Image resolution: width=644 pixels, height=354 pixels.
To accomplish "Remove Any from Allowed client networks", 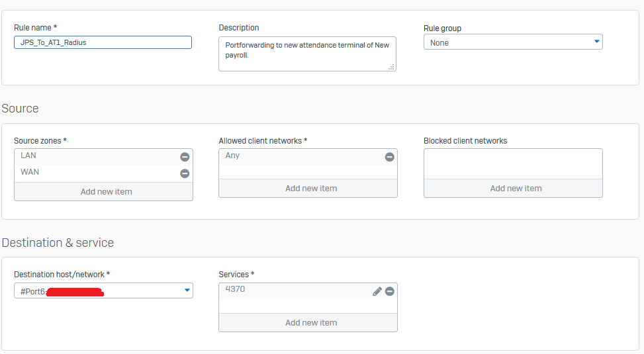I will (389, 157).
